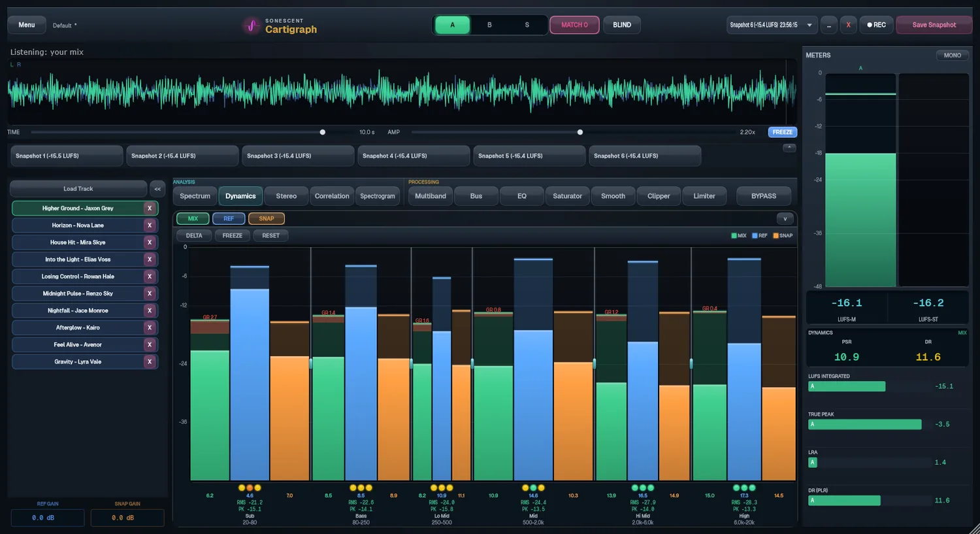
Task: Select source S
Action: click(527, 25)
